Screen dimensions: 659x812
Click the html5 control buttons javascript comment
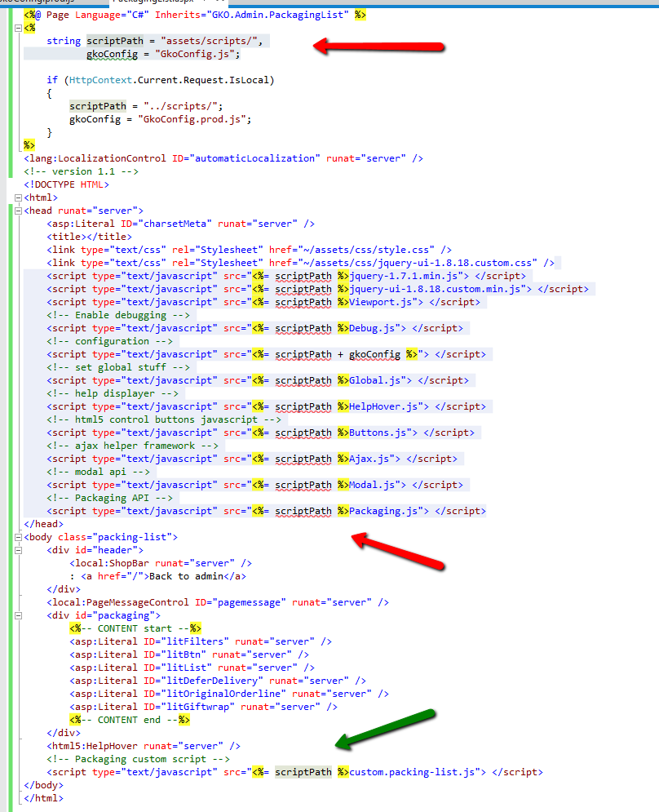pyautogui.click(x=164, y=419)
